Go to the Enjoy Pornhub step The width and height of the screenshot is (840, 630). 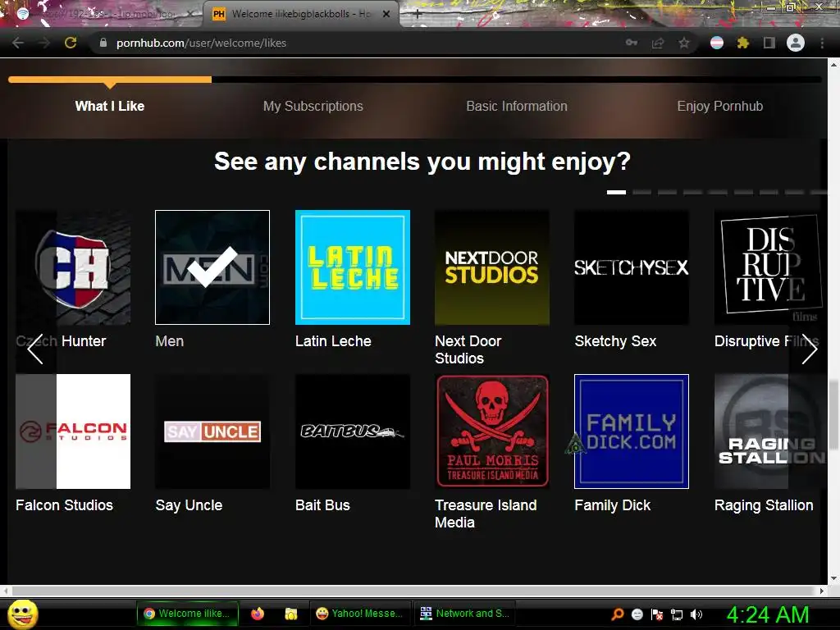point(720,106)
